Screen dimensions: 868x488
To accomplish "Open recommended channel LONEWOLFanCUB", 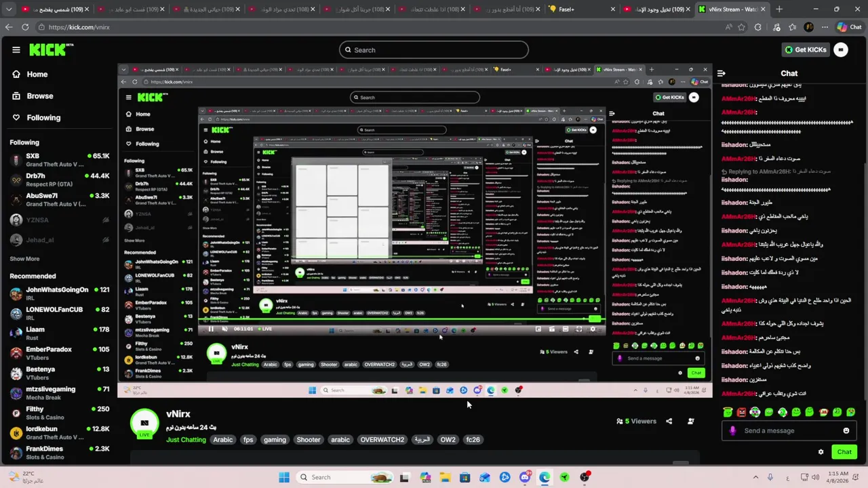I will pyautogui.click(x=60, y=313).
